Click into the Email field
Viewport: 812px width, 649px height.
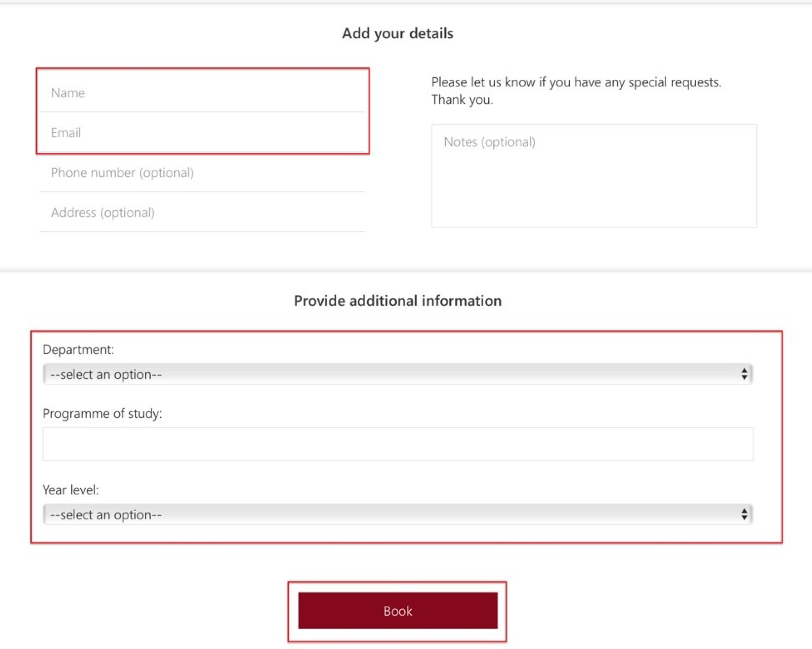202,133
